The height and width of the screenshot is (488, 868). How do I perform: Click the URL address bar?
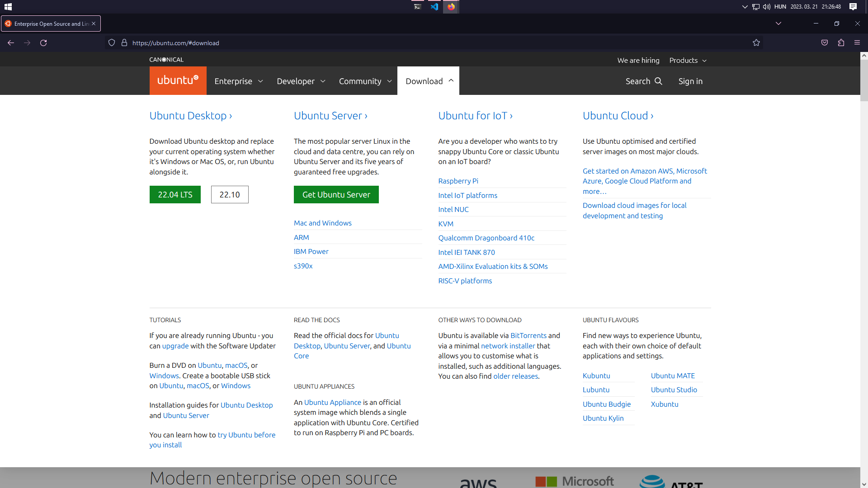434,43
